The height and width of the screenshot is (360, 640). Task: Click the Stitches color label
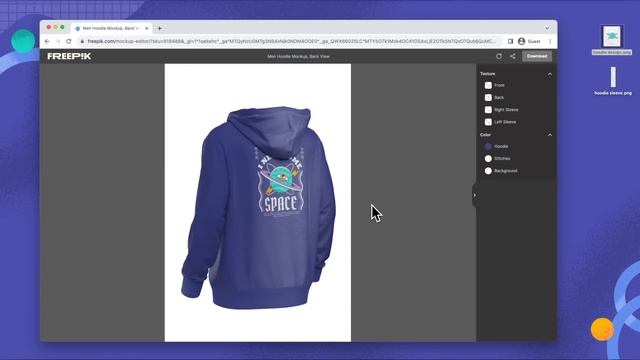tap(502, 158)
